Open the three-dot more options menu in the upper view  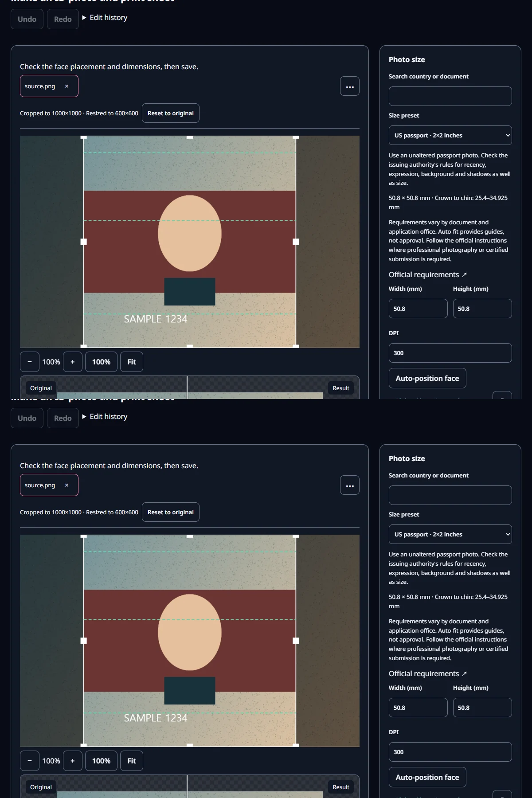click(350, 86)
